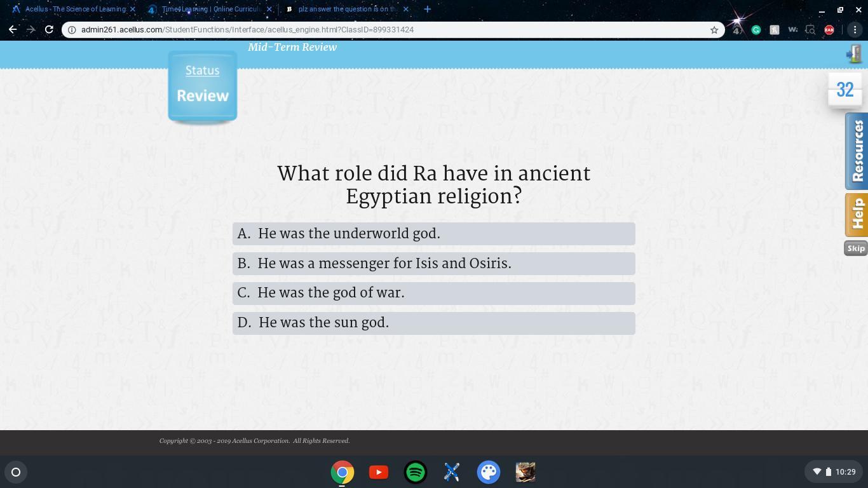The width and height of the screenshot is (868, 488).
Task: Restore down the browser window
Action: pos(840,10)
